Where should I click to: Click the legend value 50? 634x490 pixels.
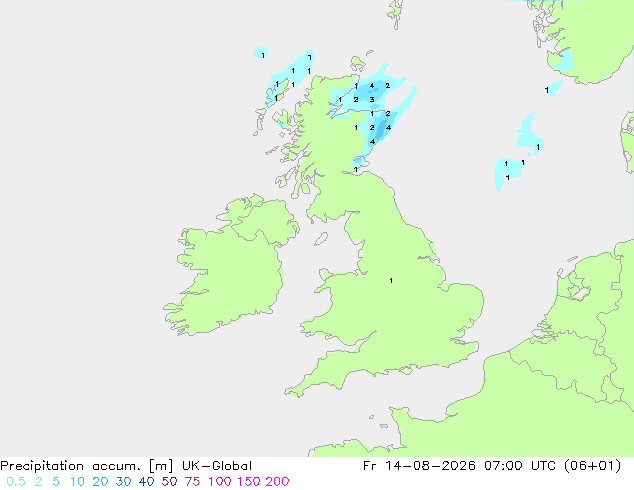pyautogui.click(x=169, y=482)
